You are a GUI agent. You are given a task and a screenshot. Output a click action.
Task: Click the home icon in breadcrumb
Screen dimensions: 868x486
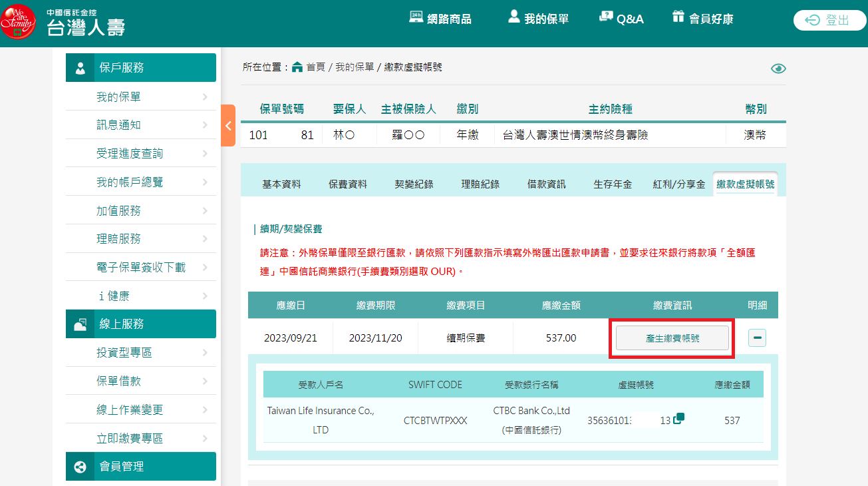pos(297,67)
